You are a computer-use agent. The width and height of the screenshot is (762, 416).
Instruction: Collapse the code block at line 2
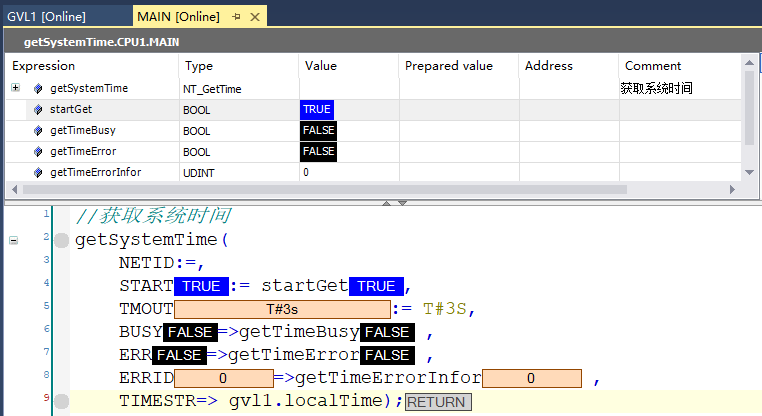[x=13, y=240]
